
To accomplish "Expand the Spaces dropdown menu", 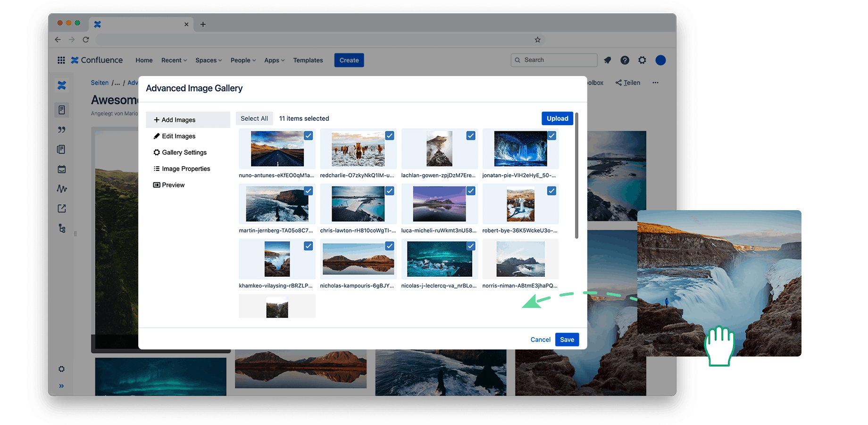I will [x=209, y=60].
